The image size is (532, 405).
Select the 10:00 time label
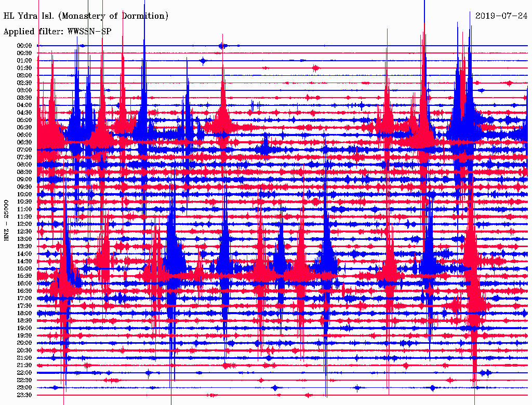(24, 194)
